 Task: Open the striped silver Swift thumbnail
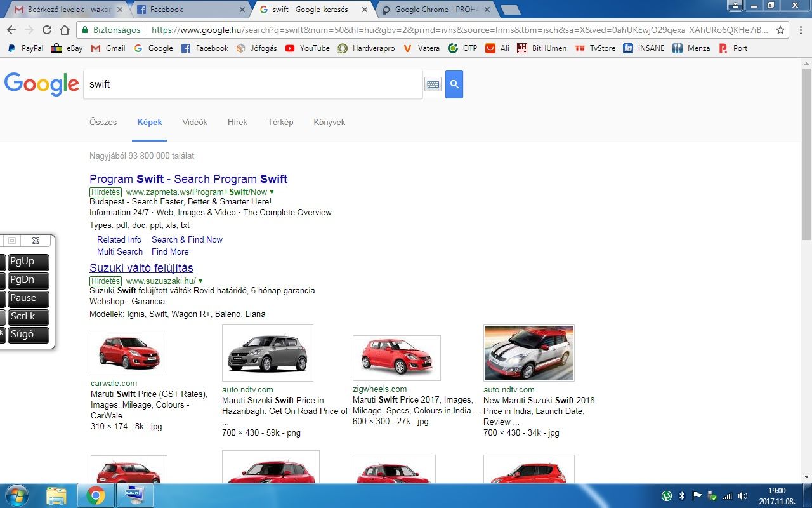tap(529, 353)
